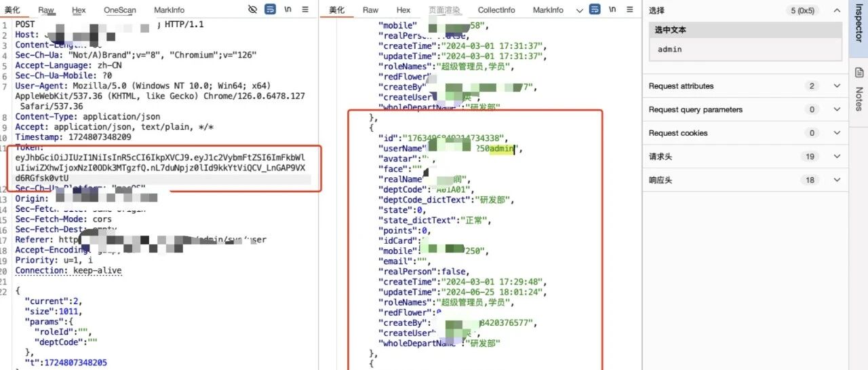Toggle \n non-printable characters in request pane
The width and height of the screenshot is (868, 370).
(x=288, y=10)
